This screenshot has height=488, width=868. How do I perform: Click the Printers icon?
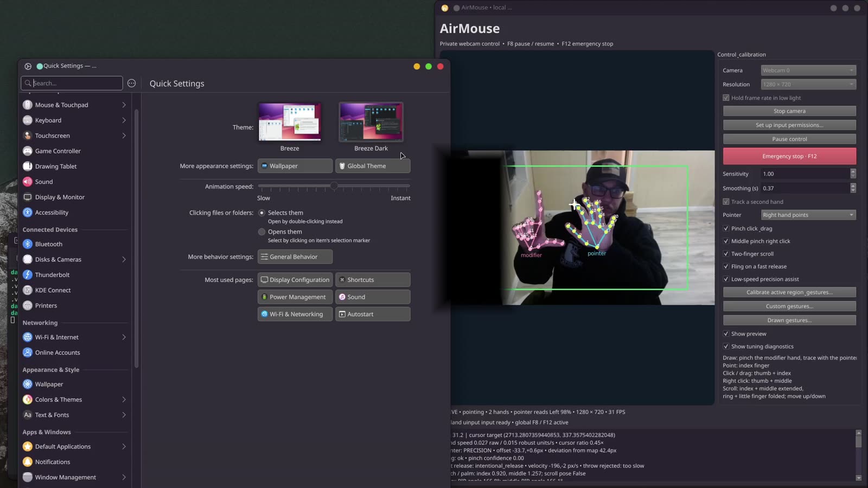(x=28, y=305)
